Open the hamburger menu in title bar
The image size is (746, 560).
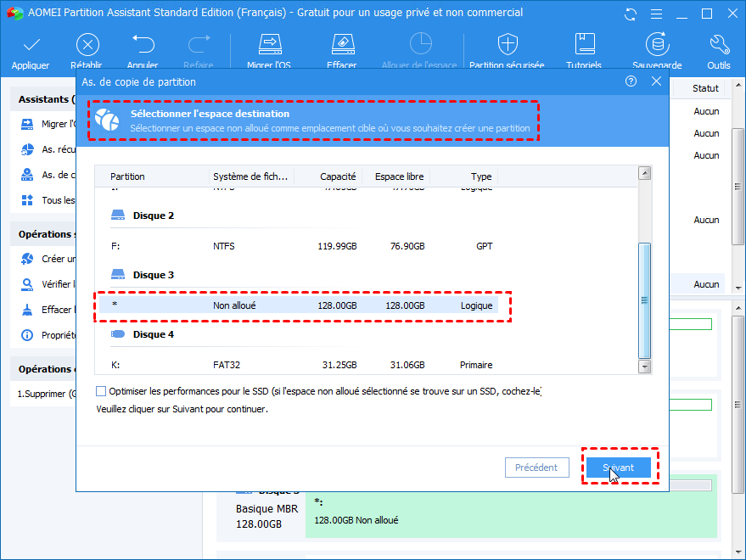pos(656,14)
